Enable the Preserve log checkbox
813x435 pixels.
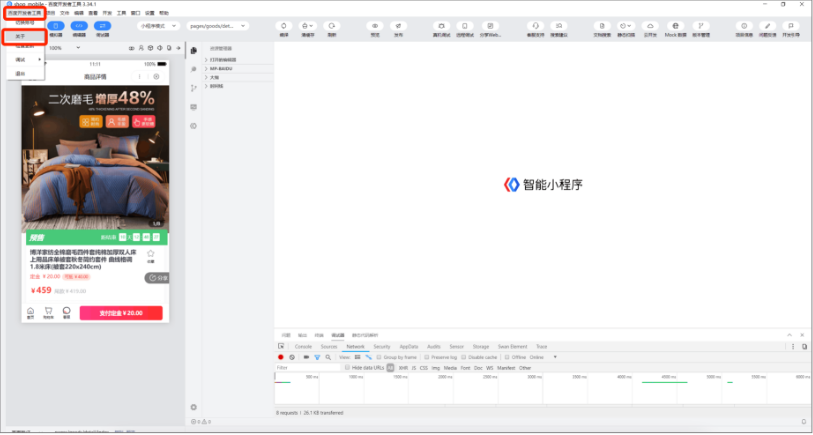click(x=427, y=357)
